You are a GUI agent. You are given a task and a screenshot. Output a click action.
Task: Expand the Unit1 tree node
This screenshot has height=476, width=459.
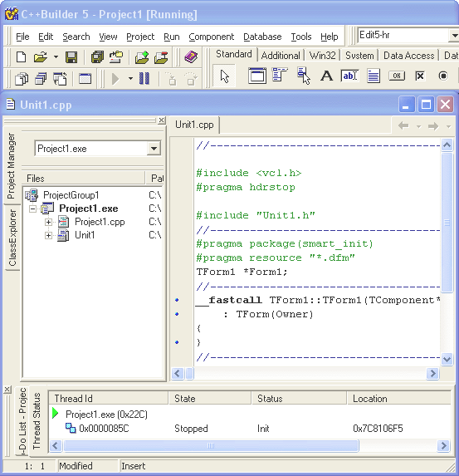coord(48,235)
